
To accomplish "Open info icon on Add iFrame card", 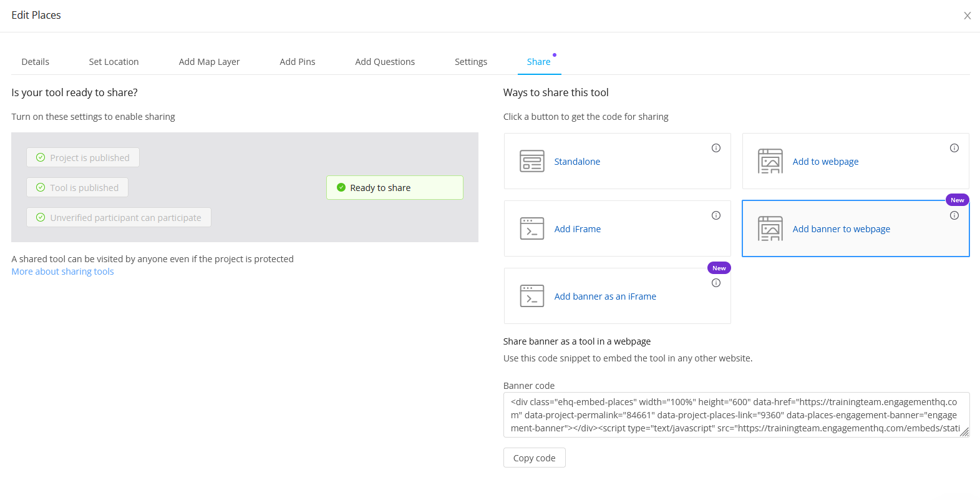I will coord(716,215).
